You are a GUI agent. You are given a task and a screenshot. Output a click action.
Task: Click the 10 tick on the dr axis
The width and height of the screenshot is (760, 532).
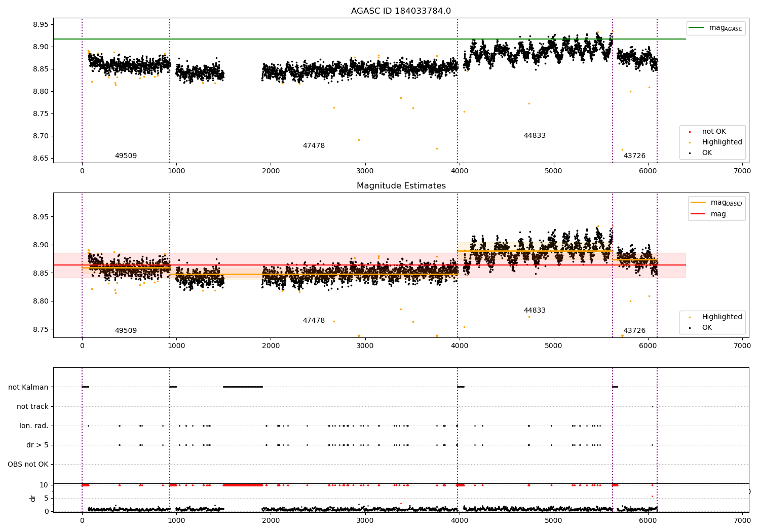tap(44, 485)
